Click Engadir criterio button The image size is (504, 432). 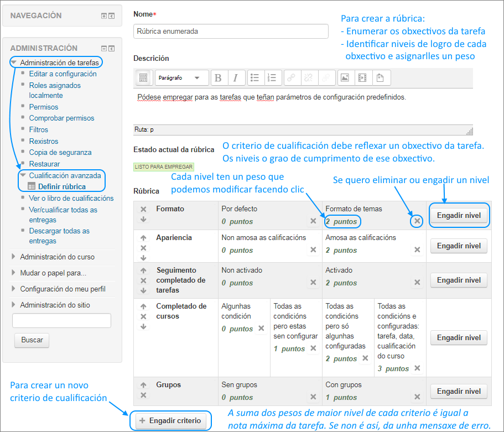(171, 421)
